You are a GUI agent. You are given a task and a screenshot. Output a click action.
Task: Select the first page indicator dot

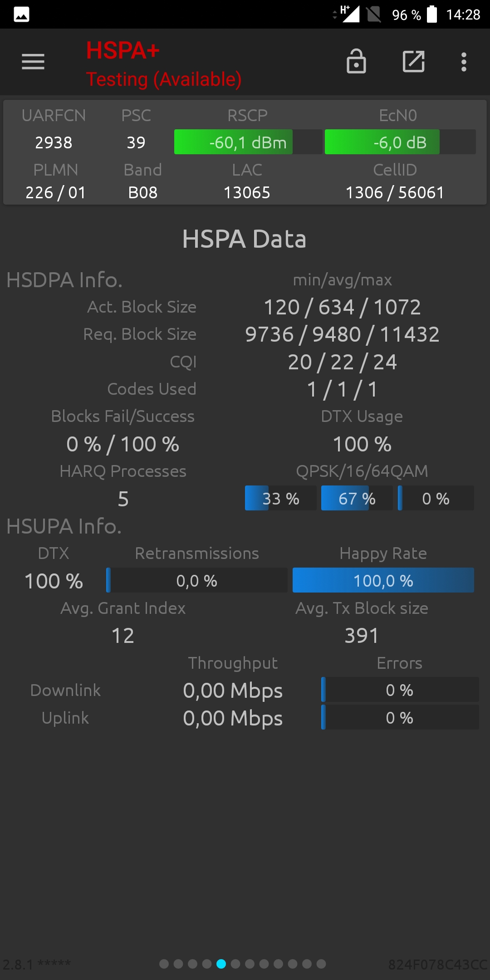164,964
